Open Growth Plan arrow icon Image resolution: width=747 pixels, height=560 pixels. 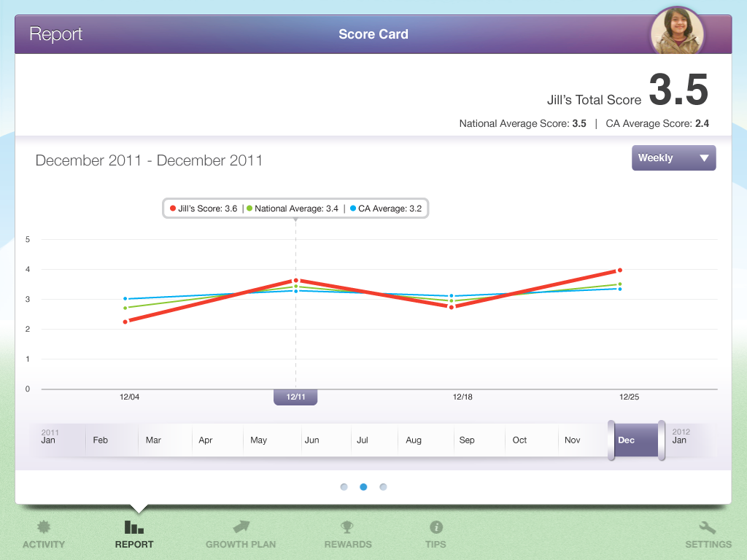pyautogui.click(x=241, y=526)
